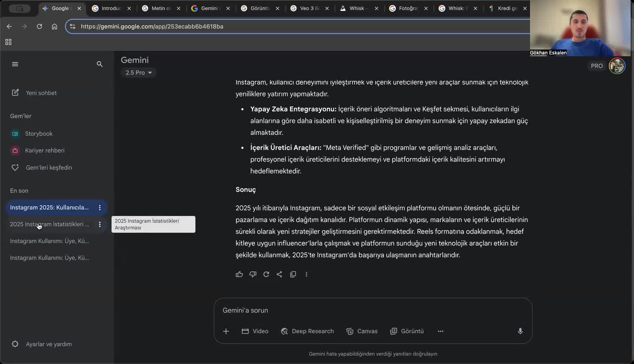Open more options below the response
Image resolution: width=634 pixels, height=364 pixels.
pos(307,274)
